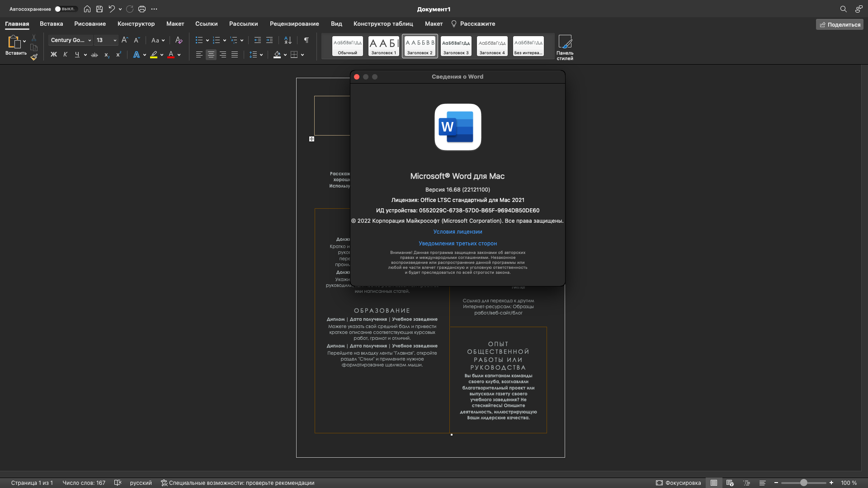Image resolution: width=868 pixels, height=488 pixels.
Task: Expand numbered list options arrow
Action: coord(225,41)
